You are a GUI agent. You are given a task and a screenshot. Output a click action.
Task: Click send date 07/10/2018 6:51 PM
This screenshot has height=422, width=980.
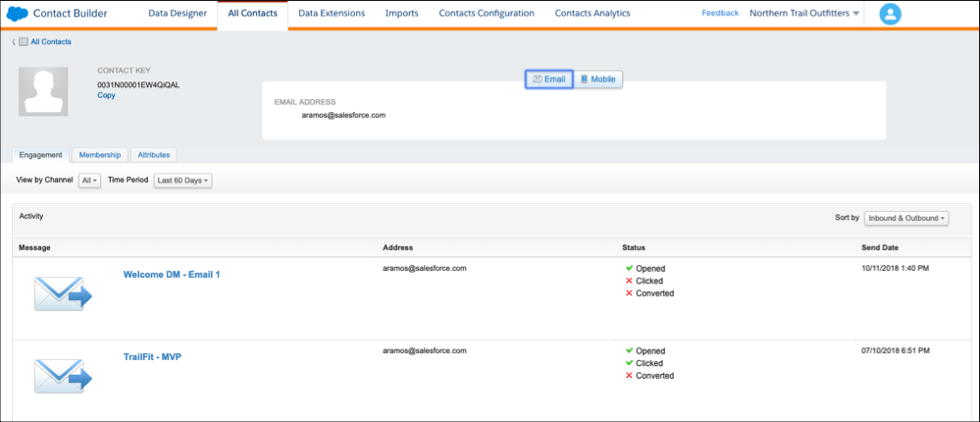(896, 350)
